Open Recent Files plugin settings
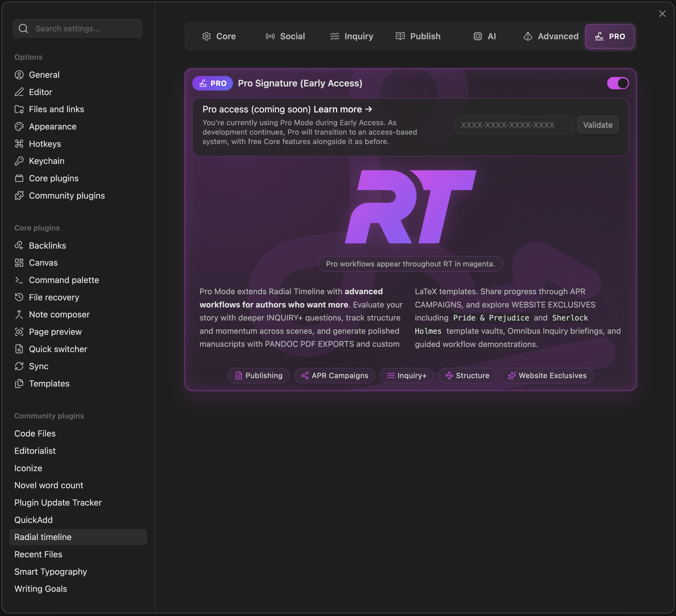 tap(78, 554)
